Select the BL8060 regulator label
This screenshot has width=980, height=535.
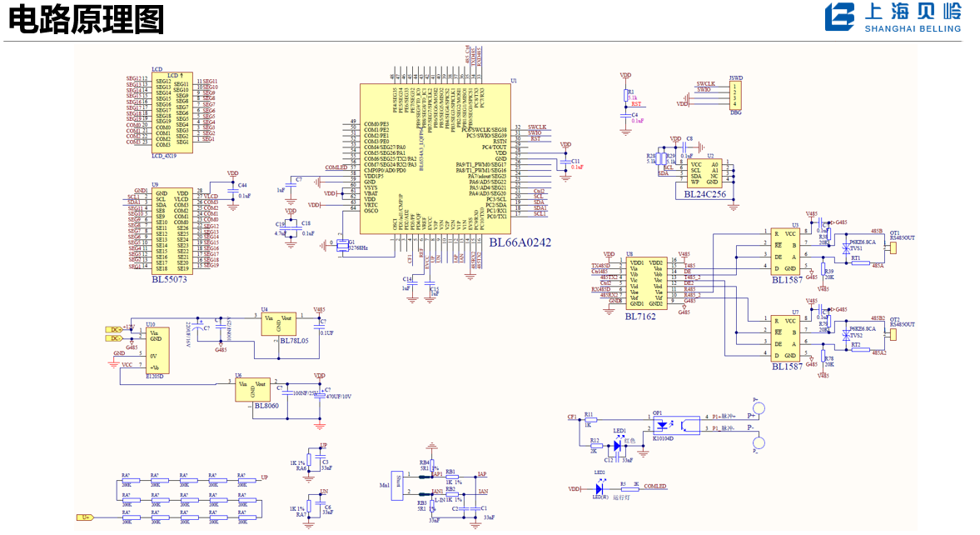tap(266, 406)
